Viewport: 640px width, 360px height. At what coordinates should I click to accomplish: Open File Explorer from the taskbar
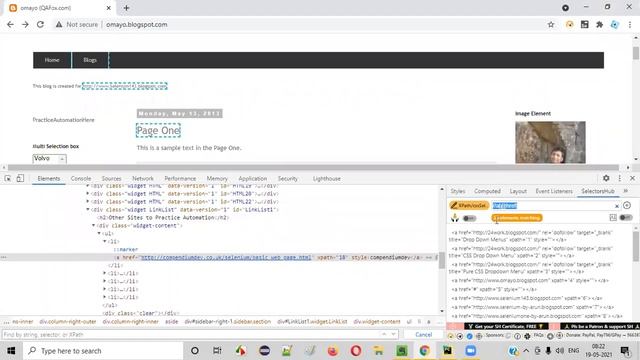pyautogui.click(x=379, y=351)
